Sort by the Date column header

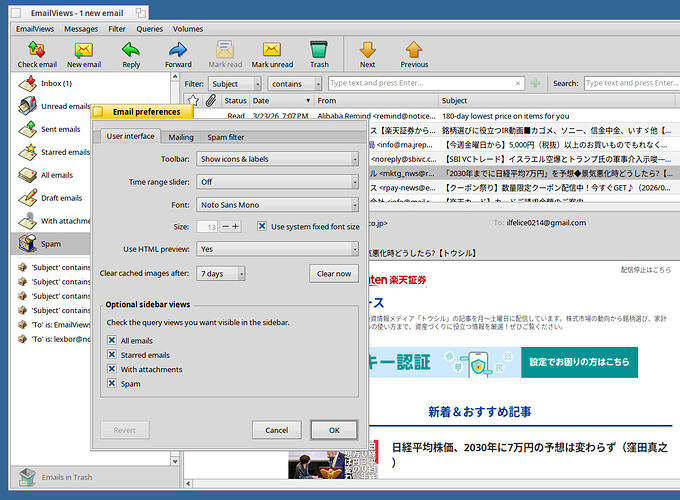click(x=282, y=101)
